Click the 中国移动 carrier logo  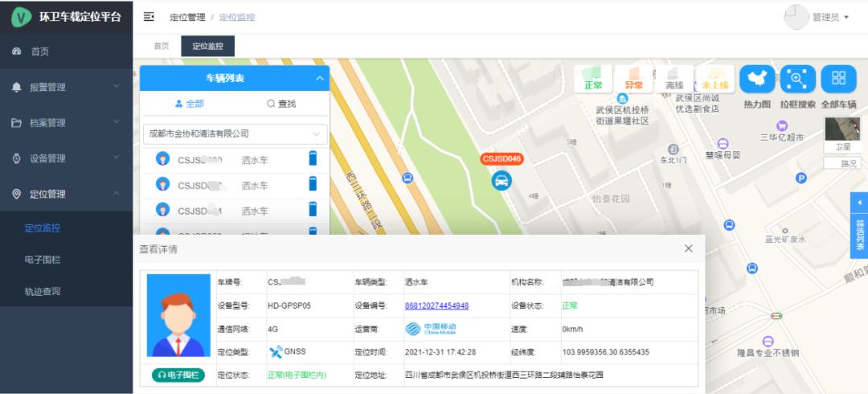pyautogui.click(x=432, y=329)
